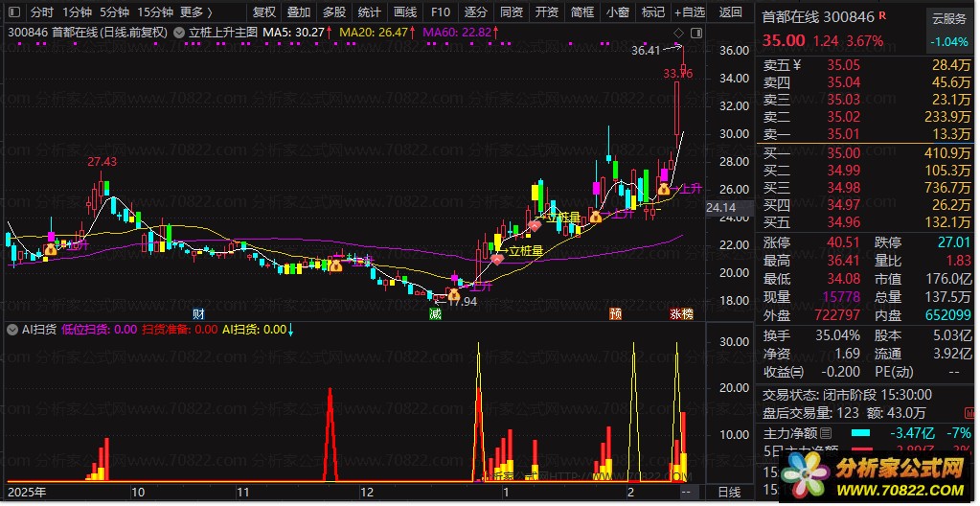Click the green 减 marker on timeline
This screenshot has width=980, height=506.
point(435,314)
